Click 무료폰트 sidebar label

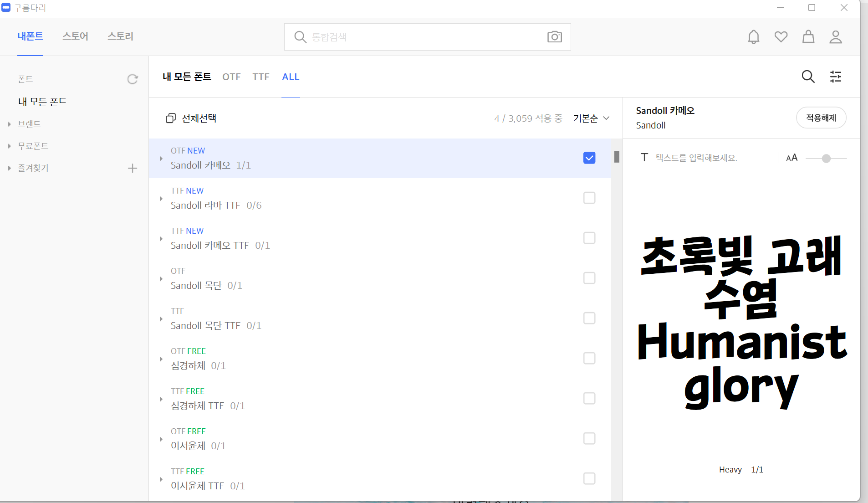click(33, 146)
